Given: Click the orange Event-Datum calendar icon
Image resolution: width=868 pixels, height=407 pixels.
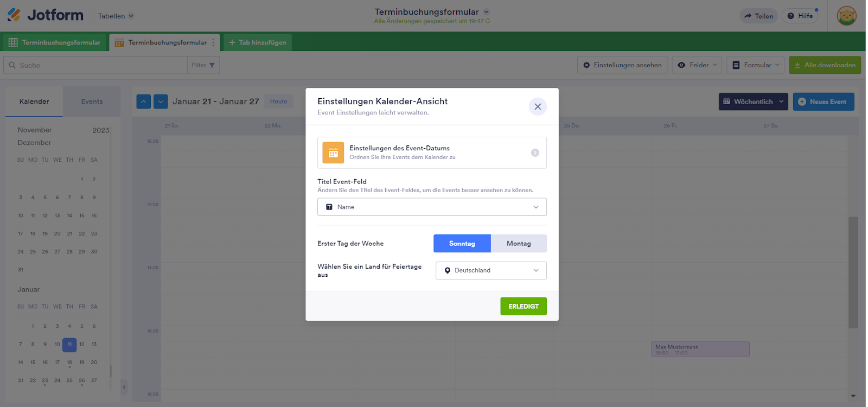Looking at the screenshot, I should pos(333,153).
